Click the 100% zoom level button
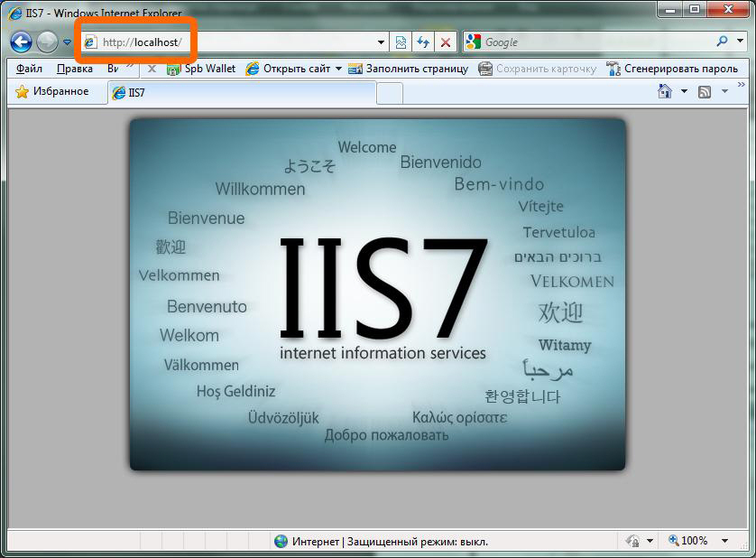This screenshot has height=558, width=756. (688, 541)
